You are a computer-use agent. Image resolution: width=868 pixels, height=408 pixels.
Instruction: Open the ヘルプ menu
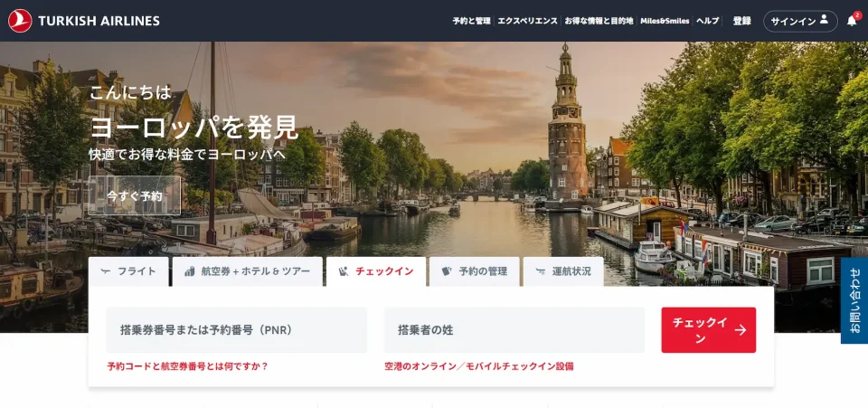click(707, 21)
